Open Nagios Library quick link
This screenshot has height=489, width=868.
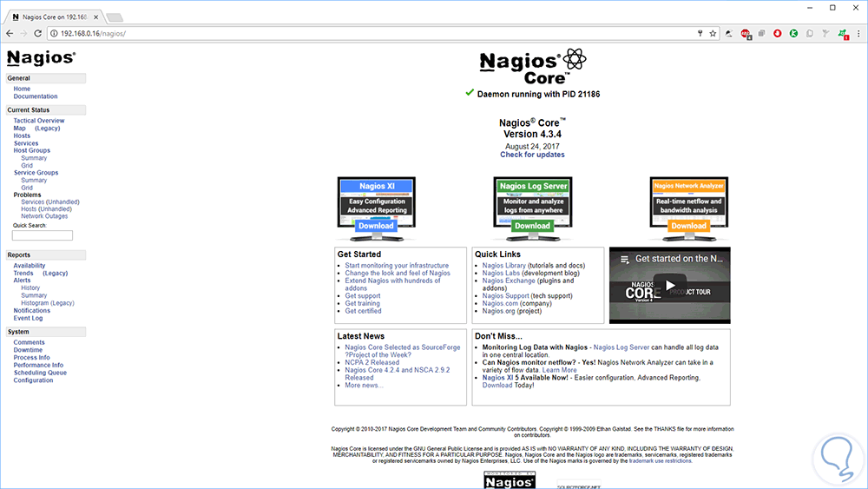tap(503, 266)
